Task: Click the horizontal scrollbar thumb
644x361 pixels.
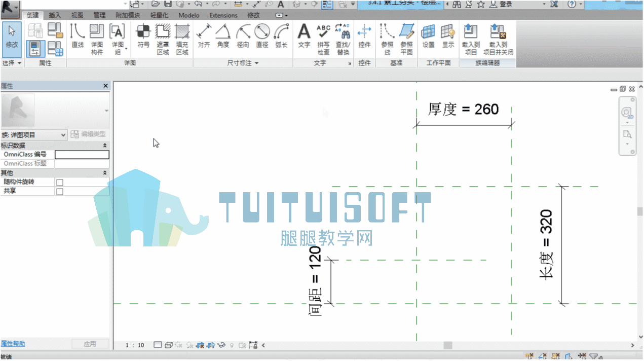Action: 448,345
